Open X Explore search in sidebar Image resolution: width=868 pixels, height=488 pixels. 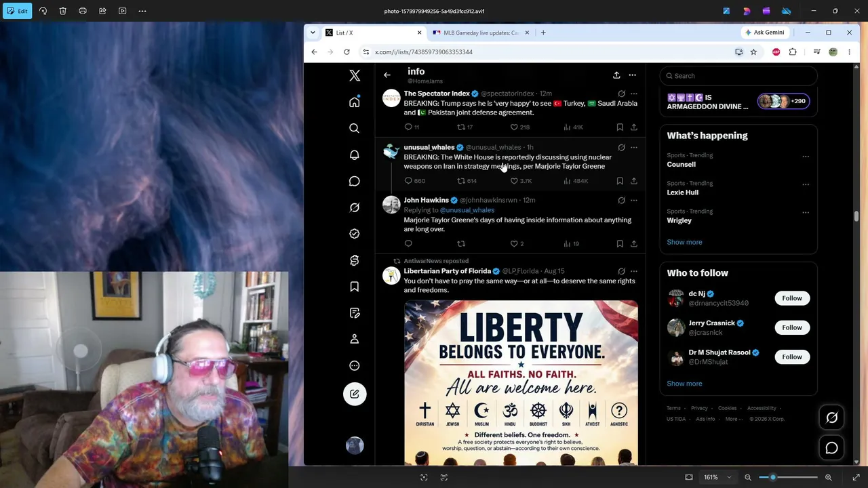point(354,128)
